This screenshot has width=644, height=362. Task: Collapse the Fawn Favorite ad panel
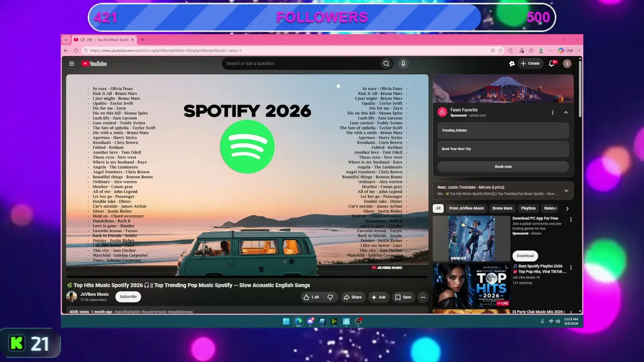566,113
